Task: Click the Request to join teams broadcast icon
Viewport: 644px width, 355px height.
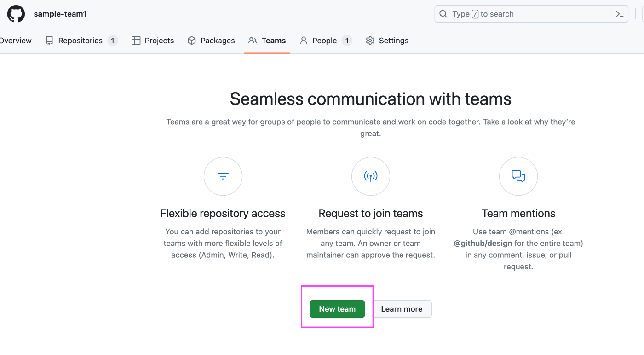Action: 371,176
